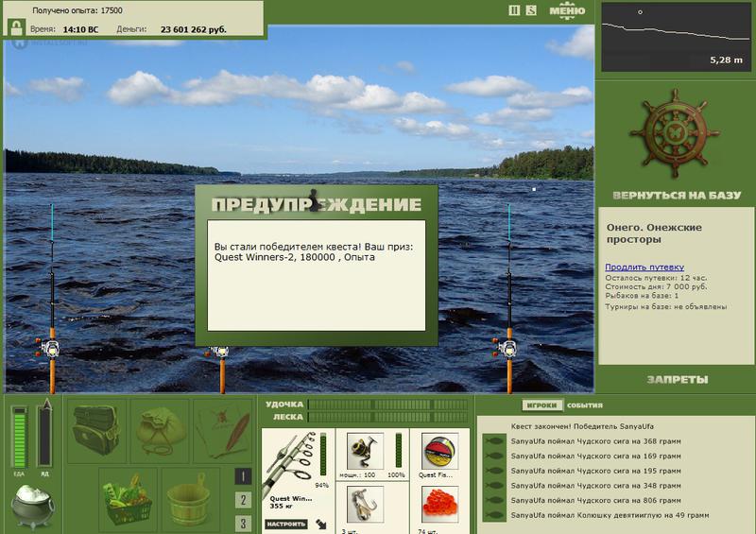Open the grocery food basket

(128, 499)
